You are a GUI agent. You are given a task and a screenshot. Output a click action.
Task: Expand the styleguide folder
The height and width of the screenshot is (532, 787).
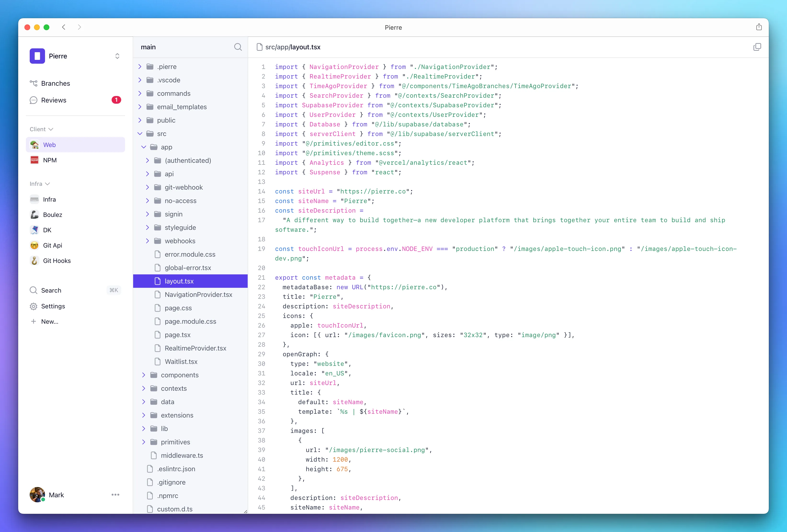click(147, 227)
